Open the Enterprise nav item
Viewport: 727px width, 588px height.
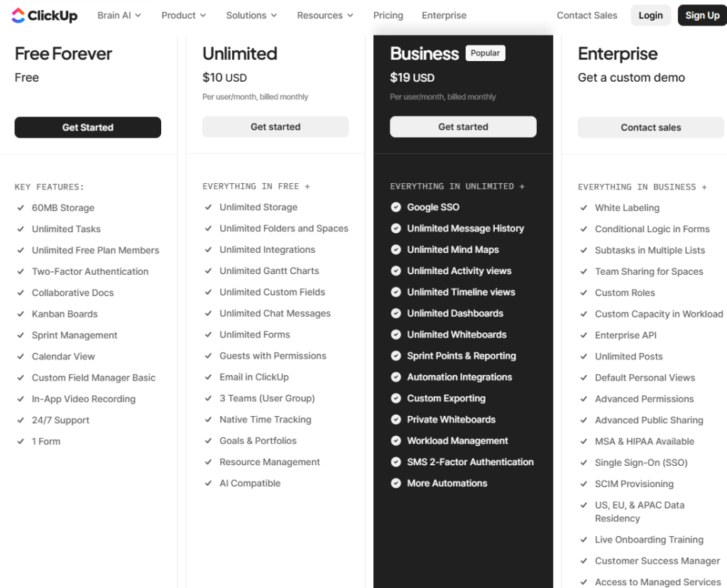tap(444, 15)
